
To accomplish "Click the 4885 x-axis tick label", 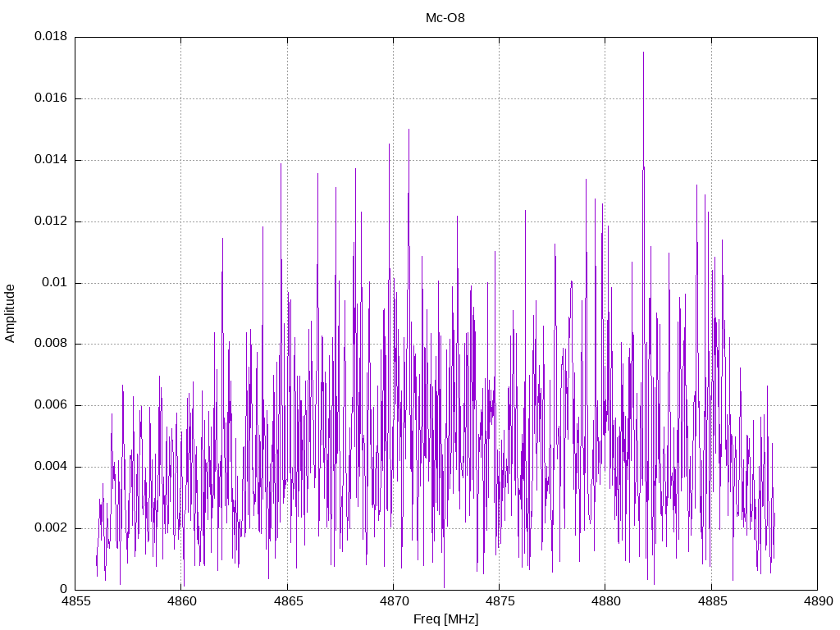I will 712,601.
